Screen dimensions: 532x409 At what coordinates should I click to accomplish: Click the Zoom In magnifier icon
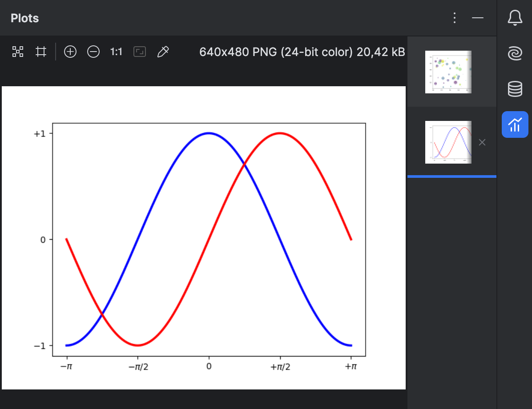coord(70,52)
